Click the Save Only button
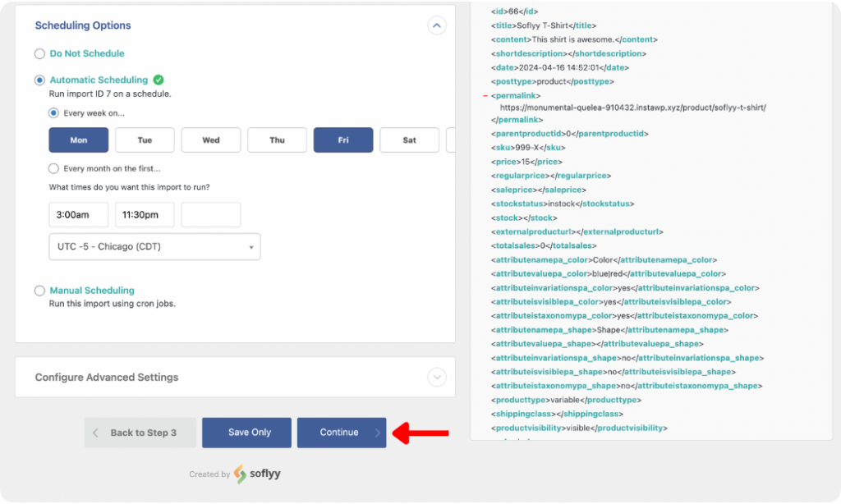841x504 pixels. click(x=246, y=433)
